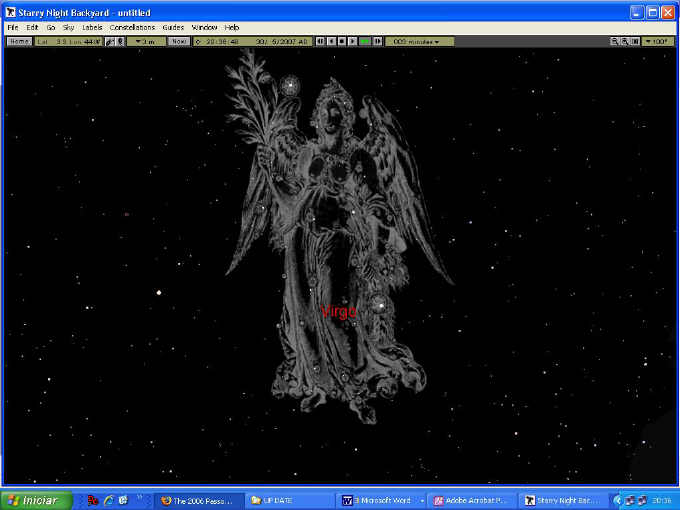Switch to Firefox 'The 2006 Pesse...' taskbar window
Image resolution: width=680 pixels, height=510 pixels.
pyautogui.click(x=199, y=501)
